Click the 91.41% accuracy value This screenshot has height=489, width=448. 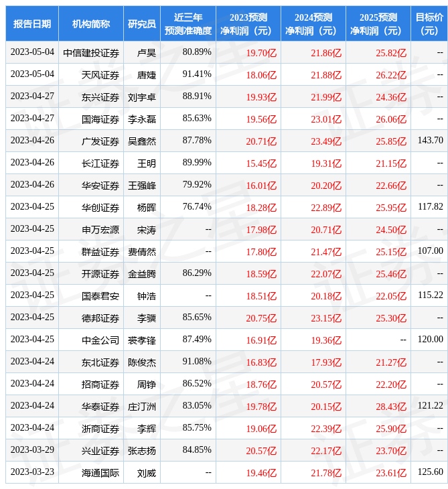coord(197,74)
